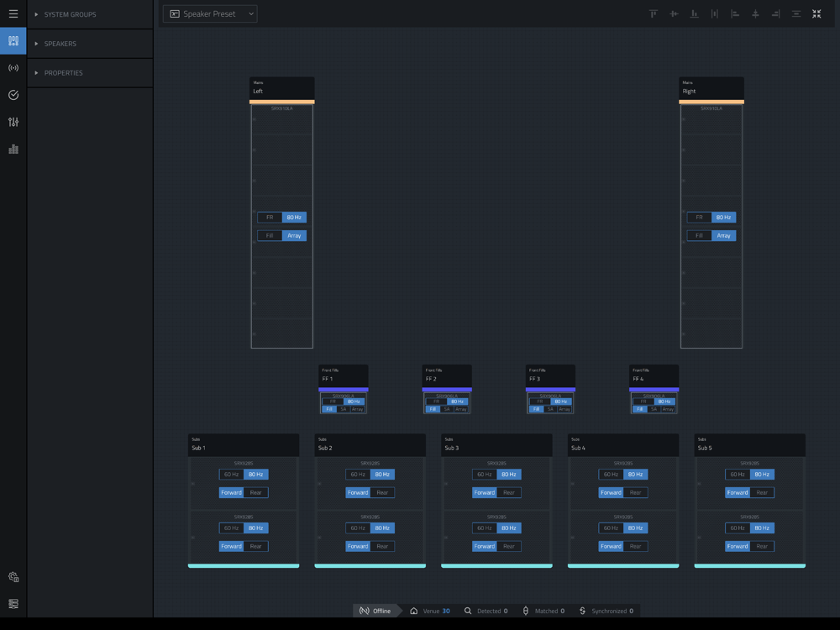
Task: Select the Sub 1 group header
Action: (244, 444)
